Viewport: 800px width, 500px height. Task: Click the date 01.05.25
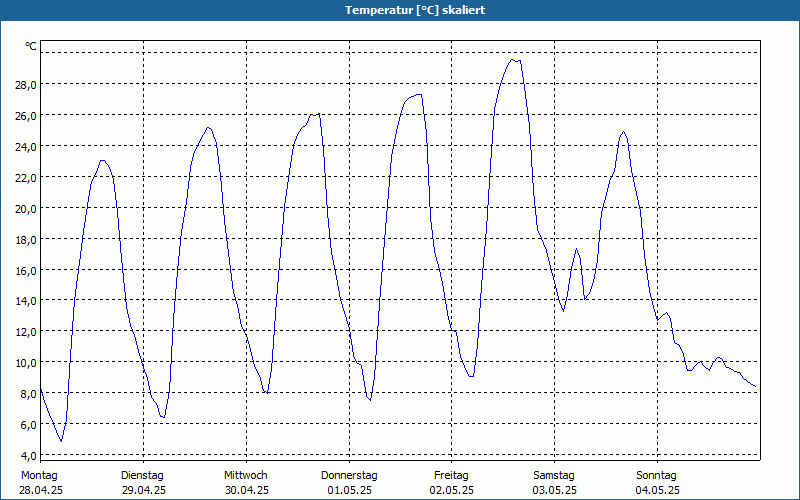349,490
